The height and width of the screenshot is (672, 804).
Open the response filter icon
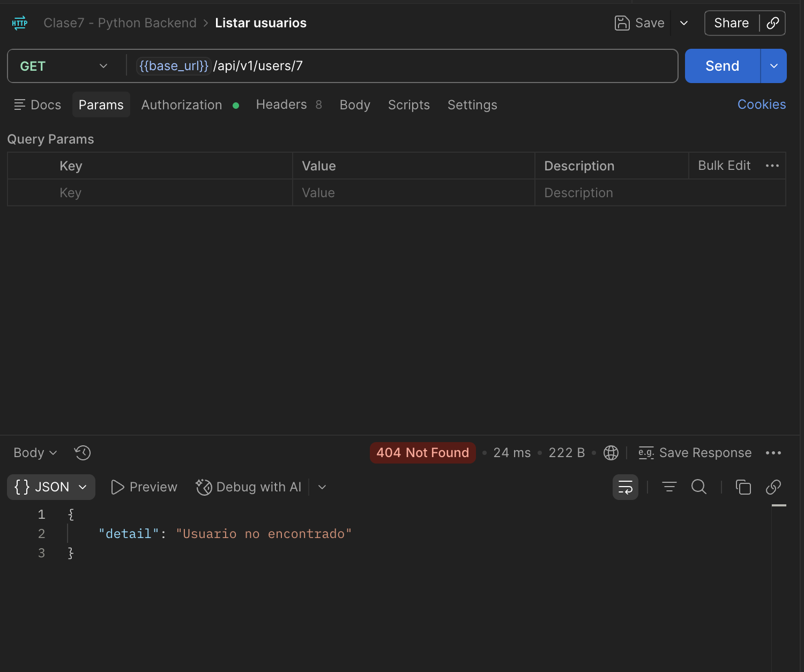tap(669, 487)
